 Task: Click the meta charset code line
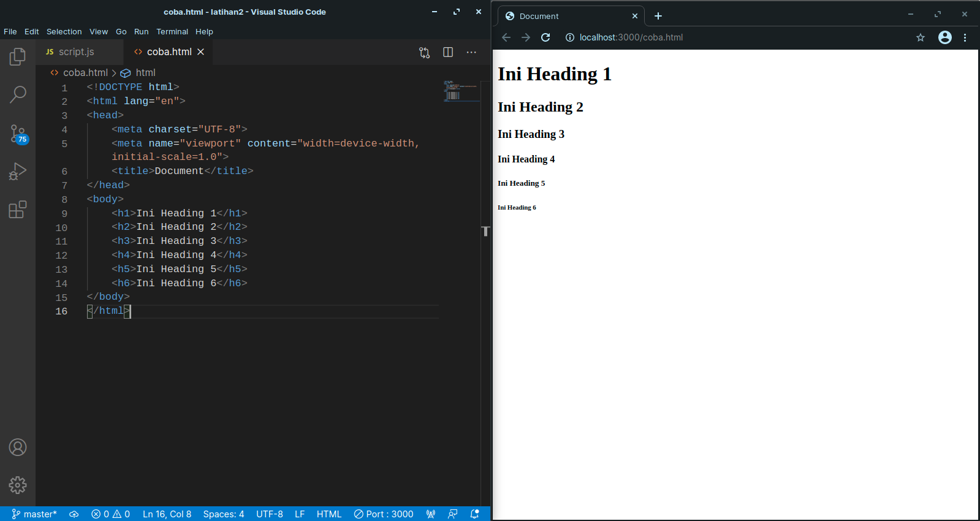(x=180, y=129)
